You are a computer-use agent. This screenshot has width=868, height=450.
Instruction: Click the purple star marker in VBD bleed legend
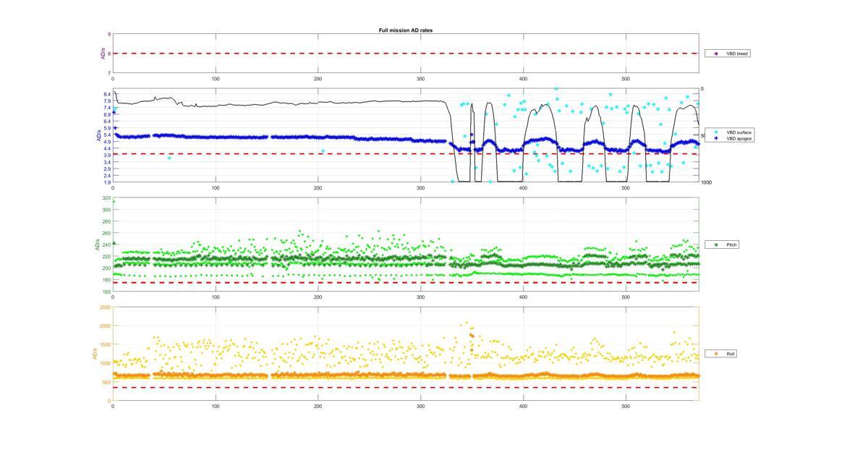pos(716,54)
